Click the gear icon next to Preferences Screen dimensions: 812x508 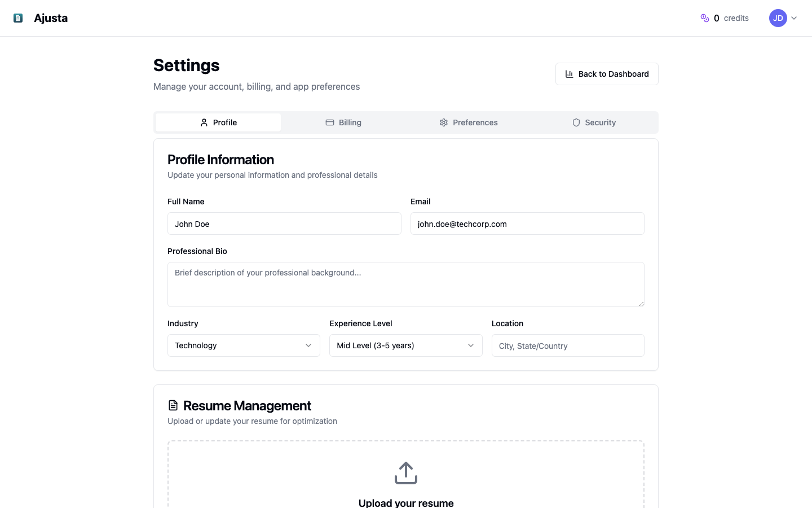[444, 122]
